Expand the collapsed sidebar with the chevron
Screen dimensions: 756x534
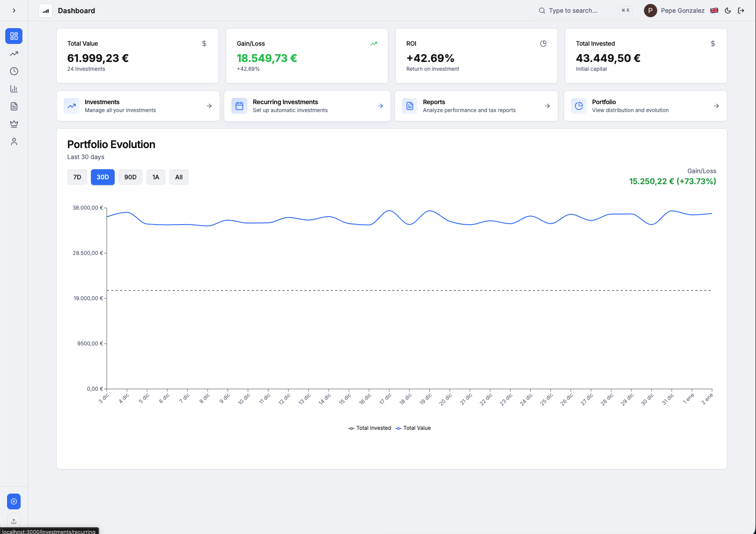pyautogui.click(x=14, y=10)
